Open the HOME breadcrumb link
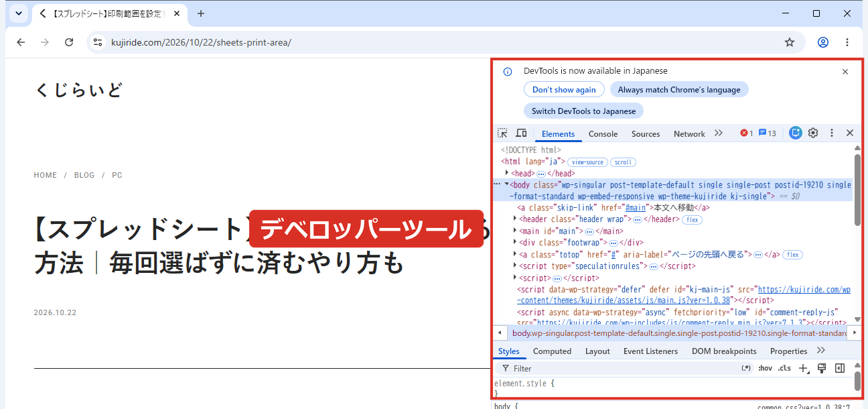This screenshot has width=868, height=409. pos(46,175)
